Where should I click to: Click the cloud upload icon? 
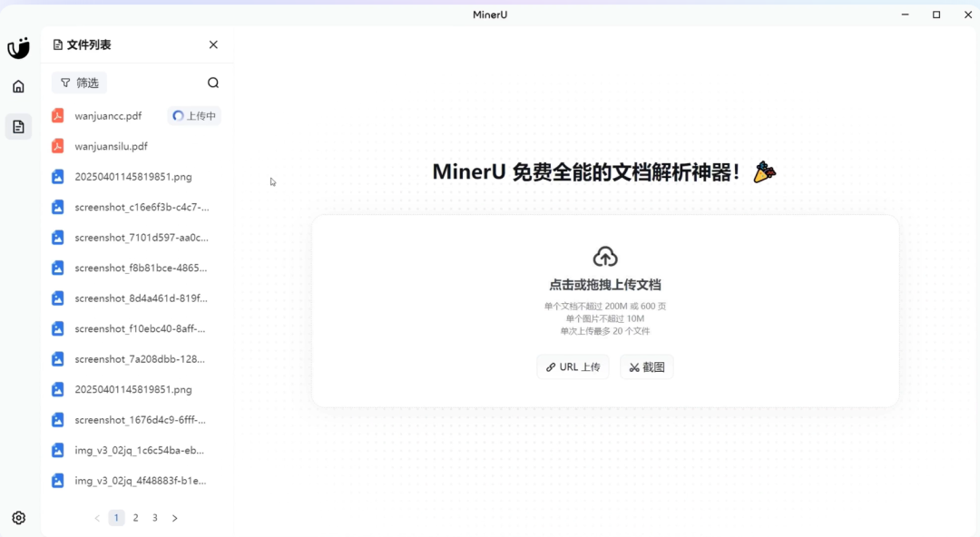(605, 257)
